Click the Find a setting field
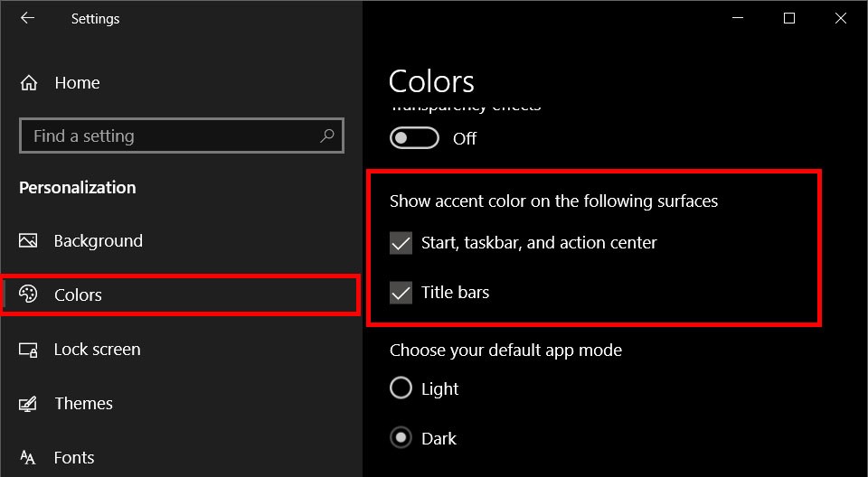 pyautogui.click(x=172, y=136)
